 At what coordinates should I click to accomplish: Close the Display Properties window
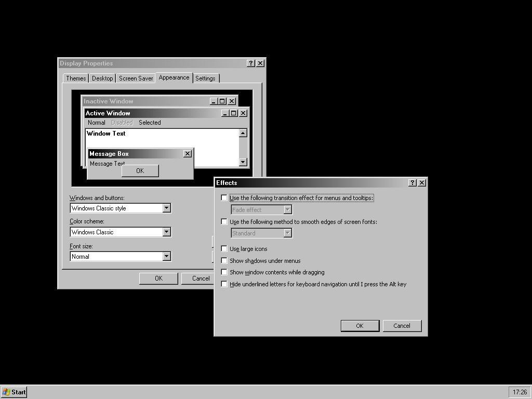click(x=260, y=63)
